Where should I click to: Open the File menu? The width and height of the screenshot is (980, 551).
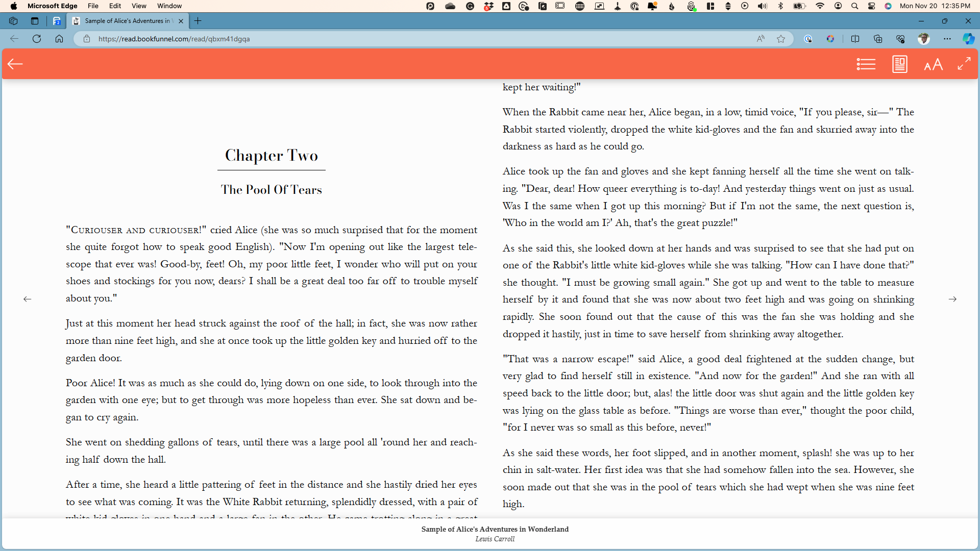93,6
